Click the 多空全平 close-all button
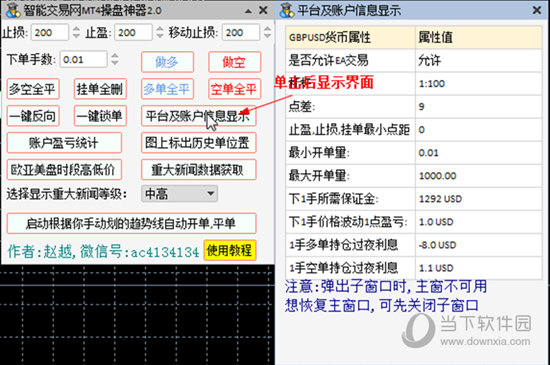This screenshot has height=365, width=550. pos(33,89)
